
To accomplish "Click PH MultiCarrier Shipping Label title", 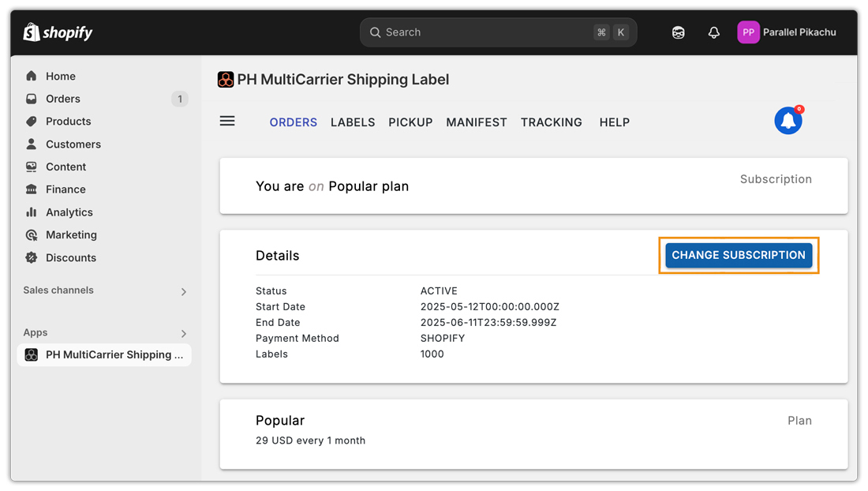I will pos(342,80).
